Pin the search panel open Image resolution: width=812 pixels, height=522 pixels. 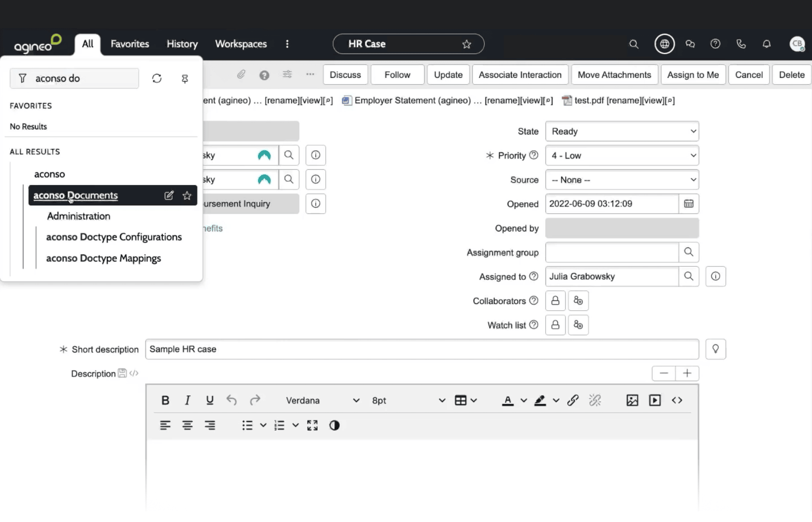(x=185, y=78)
